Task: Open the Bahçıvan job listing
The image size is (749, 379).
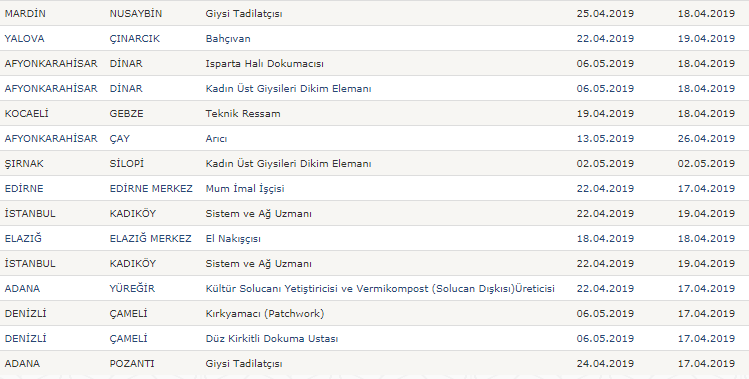Action: [228, 39]
